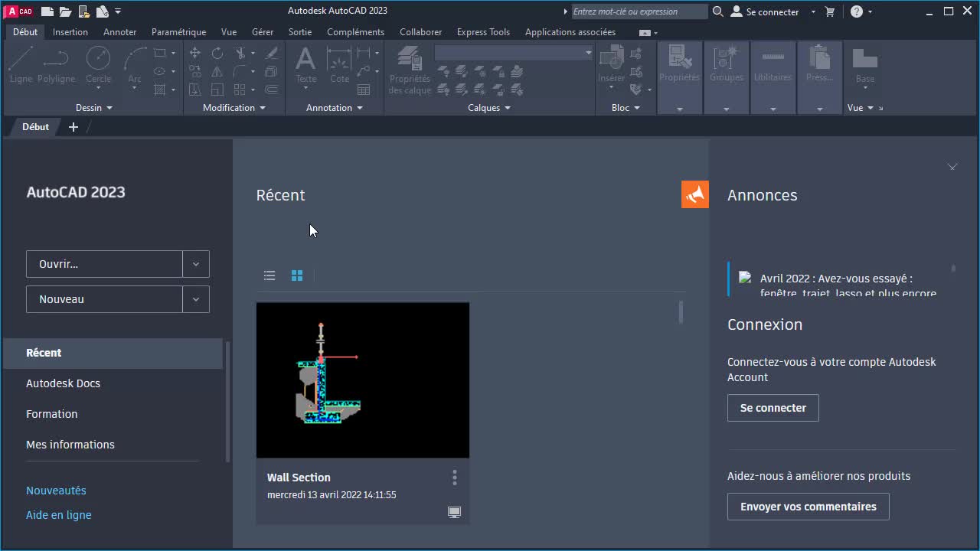Screen dimensions: 980x551
Task: Click the help question mark icon
Action: pyautogui.click(x=857, y=11)
